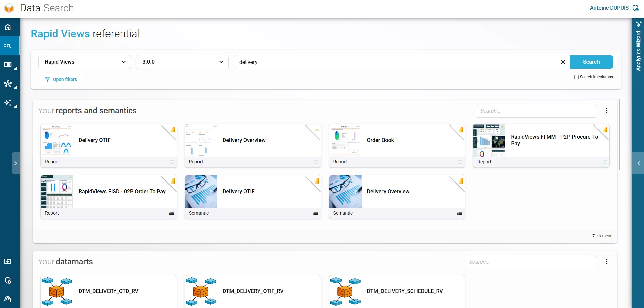
Task: Open list icon on O2P Order To Pay card
Action: coord(172,213)
